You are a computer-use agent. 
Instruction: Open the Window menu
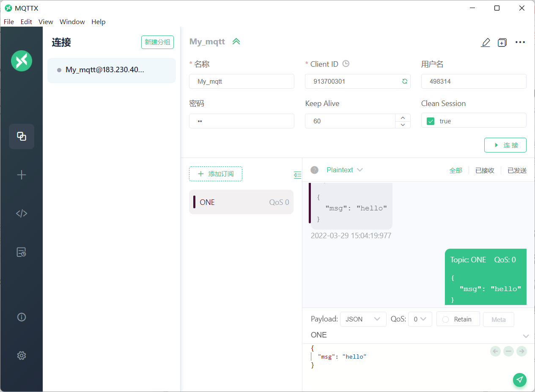[x=72, y=22]
